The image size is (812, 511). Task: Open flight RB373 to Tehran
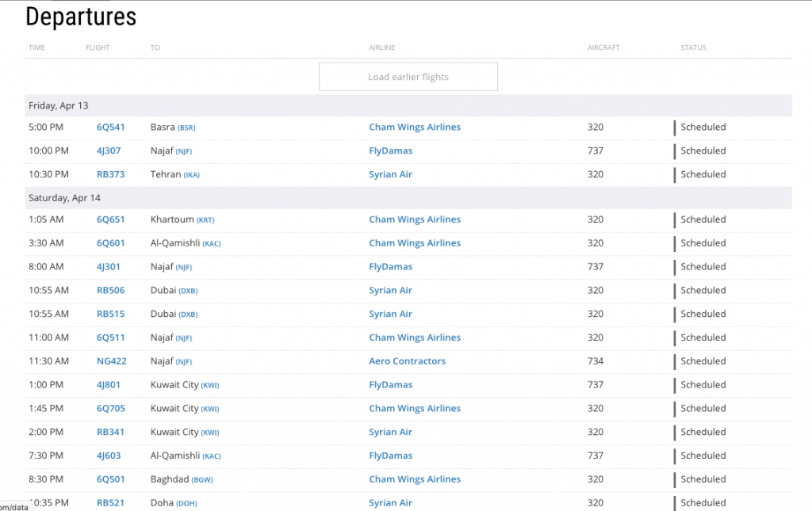pyautogui.click(x=111, y=174)
